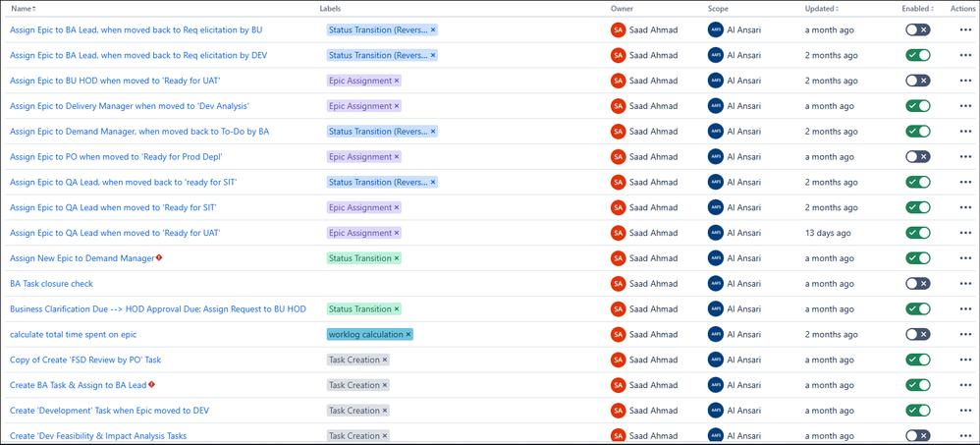Remove Epic Assignment label from 'Ready for Prod Depl' row

[397, 157]
